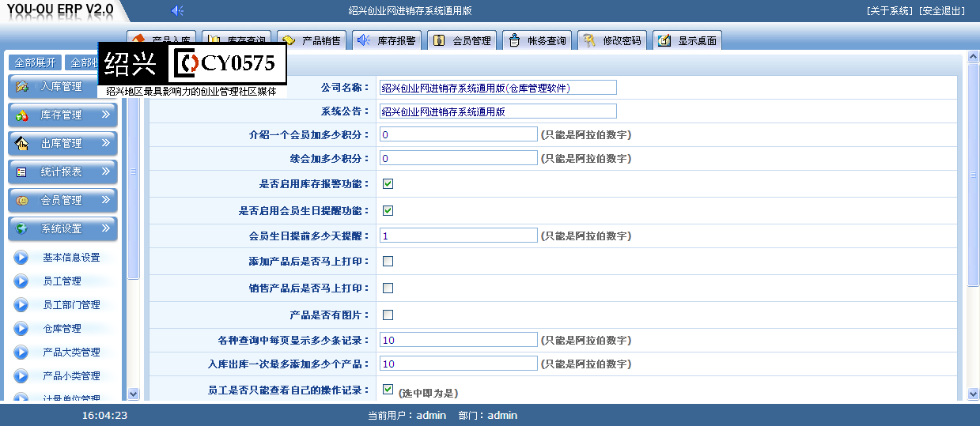Toggle the 是否启用库存报警功能 checkbox
Screen dimensions: 980x426
click(x=388, y=183)
